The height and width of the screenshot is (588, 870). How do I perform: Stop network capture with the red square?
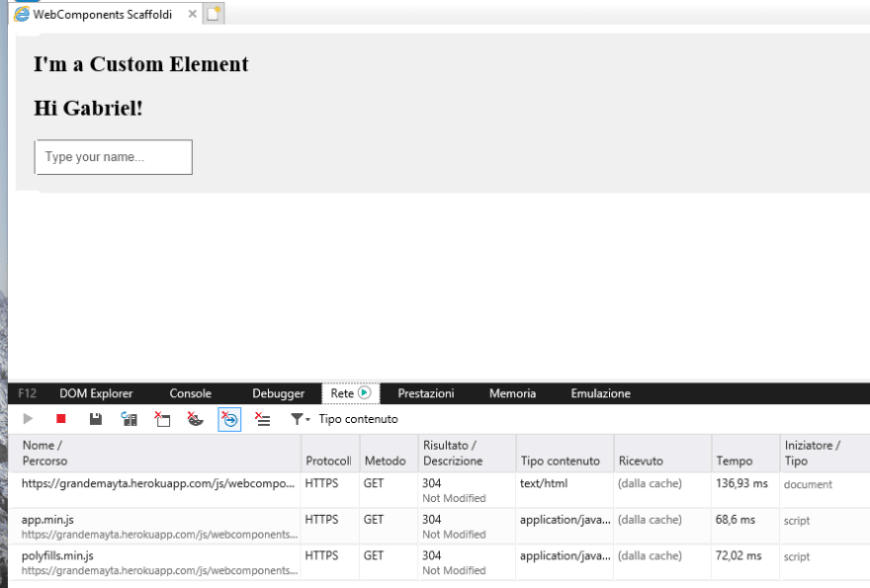click(61, 419)
